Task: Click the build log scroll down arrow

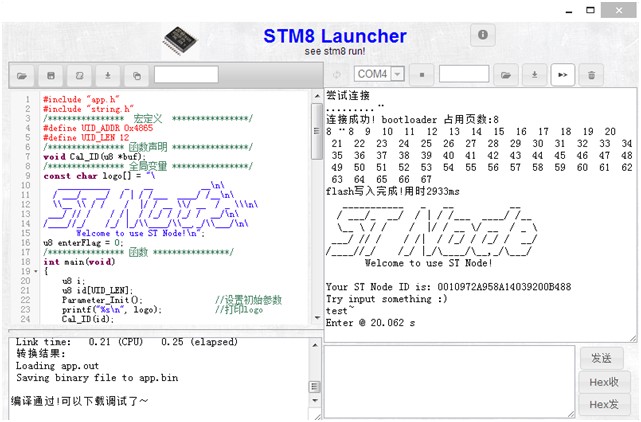Action: 315,400
